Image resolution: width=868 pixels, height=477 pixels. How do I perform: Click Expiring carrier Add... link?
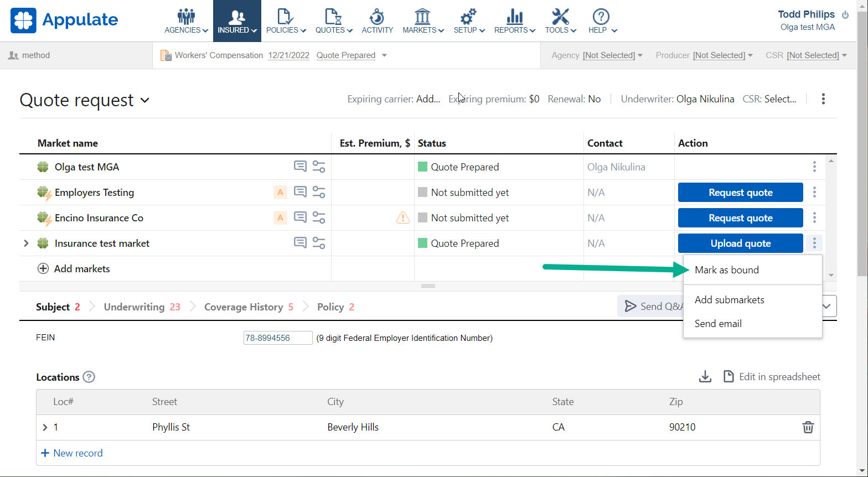[428, 99]
